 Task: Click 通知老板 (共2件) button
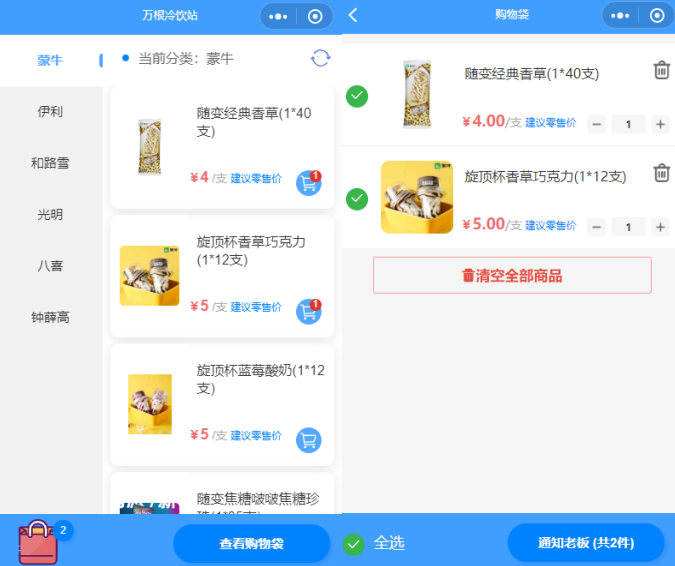(586, 543)
